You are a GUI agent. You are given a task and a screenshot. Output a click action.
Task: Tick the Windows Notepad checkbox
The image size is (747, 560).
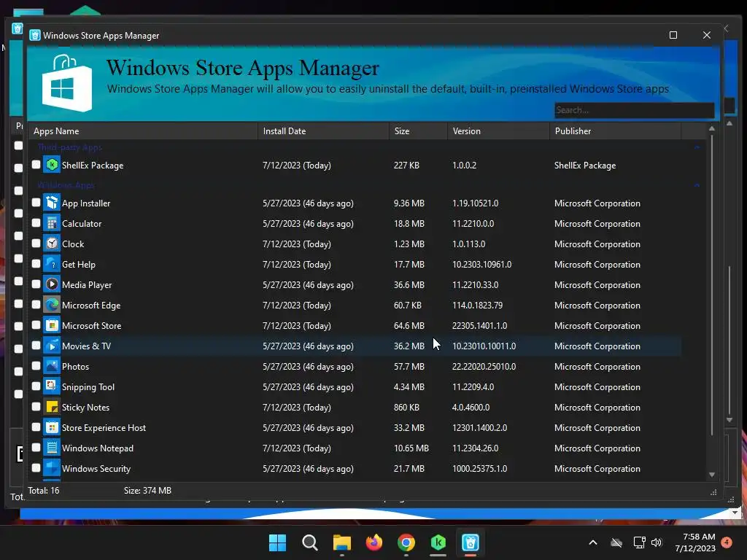click(x=36, y=448)
